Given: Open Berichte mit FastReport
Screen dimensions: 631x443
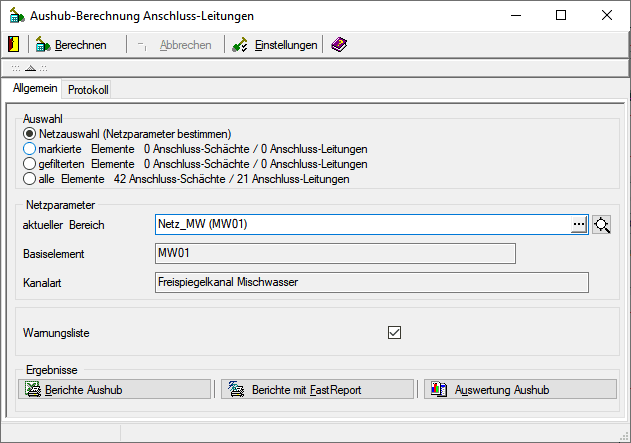Looking at the screenshot, I should tap(318, 389).
